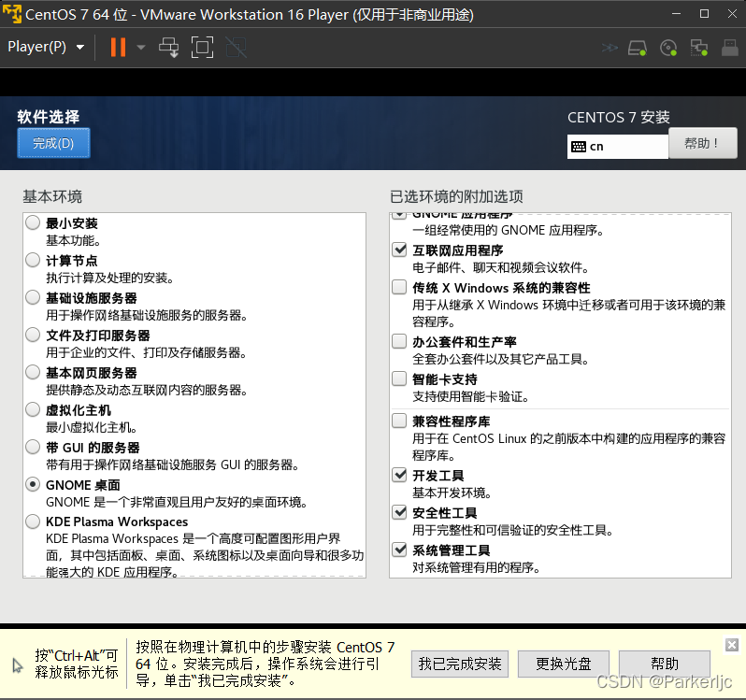Open the Player(P) menu
The height and width of the screenshot is (700, 746).
(46, 47)
